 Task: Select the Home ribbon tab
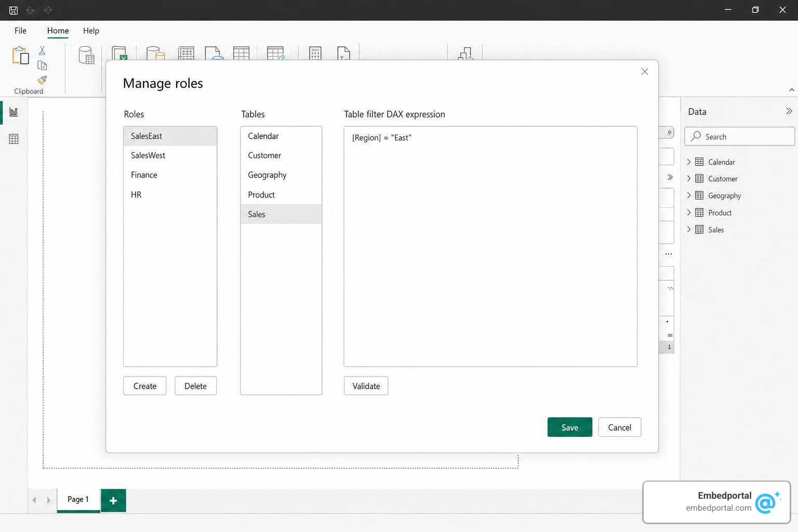pyautogui.click(x=58, y=31)
